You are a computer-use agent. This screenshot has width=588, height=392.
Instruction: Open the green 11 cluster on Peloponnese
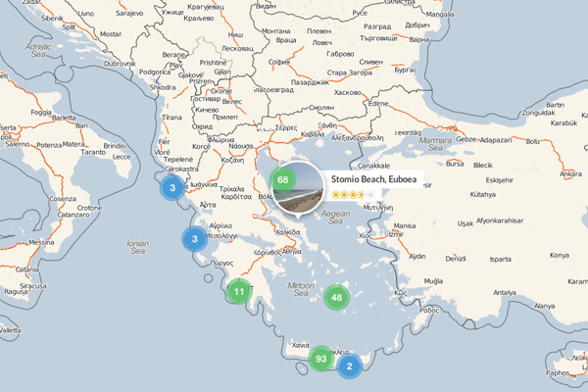tap(239, 291)
